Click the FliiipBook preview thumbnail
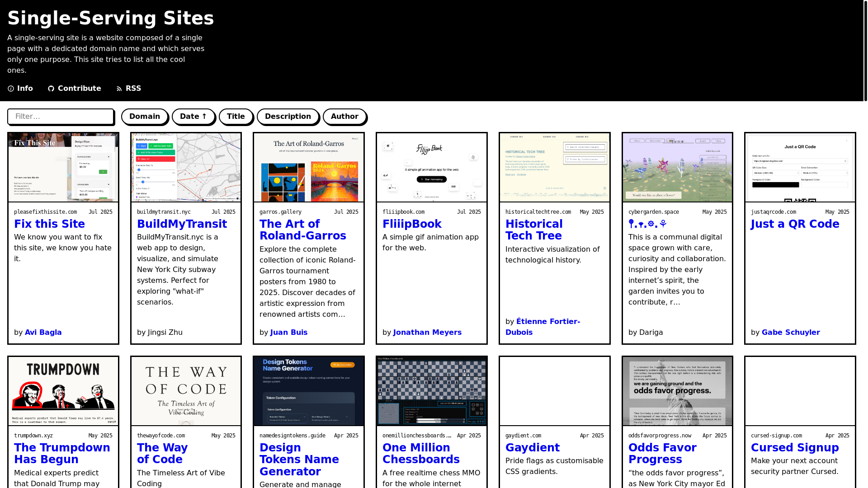The image size is (868, 488). coord(432,168)
